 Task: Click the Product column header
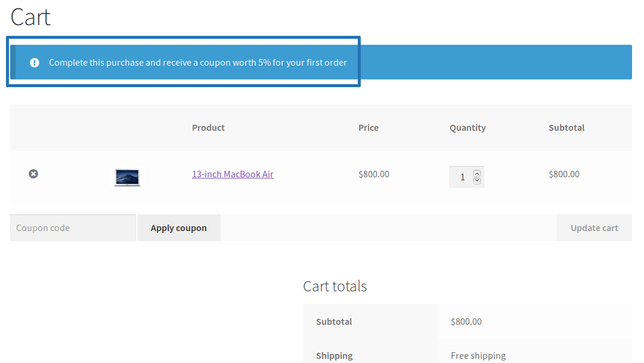click(208, 127)
